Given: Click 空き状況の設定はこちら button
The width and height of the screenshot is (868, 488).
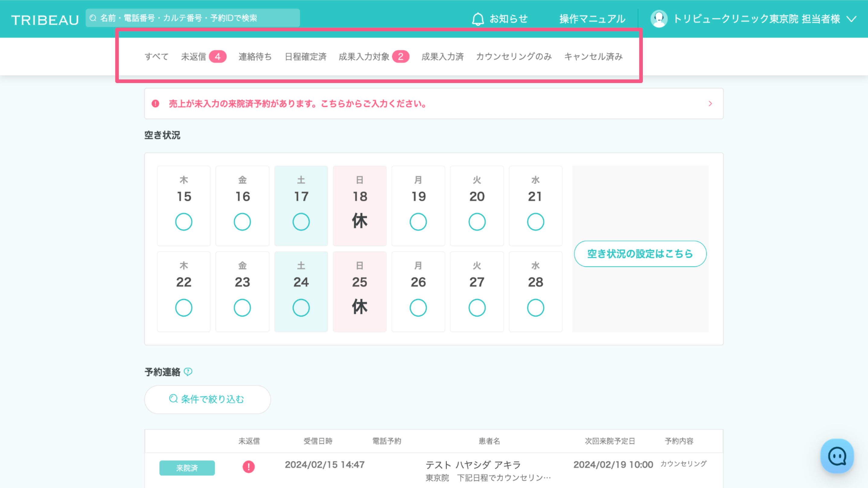Looking at the screenshot, I should click(x=640, y=254).
